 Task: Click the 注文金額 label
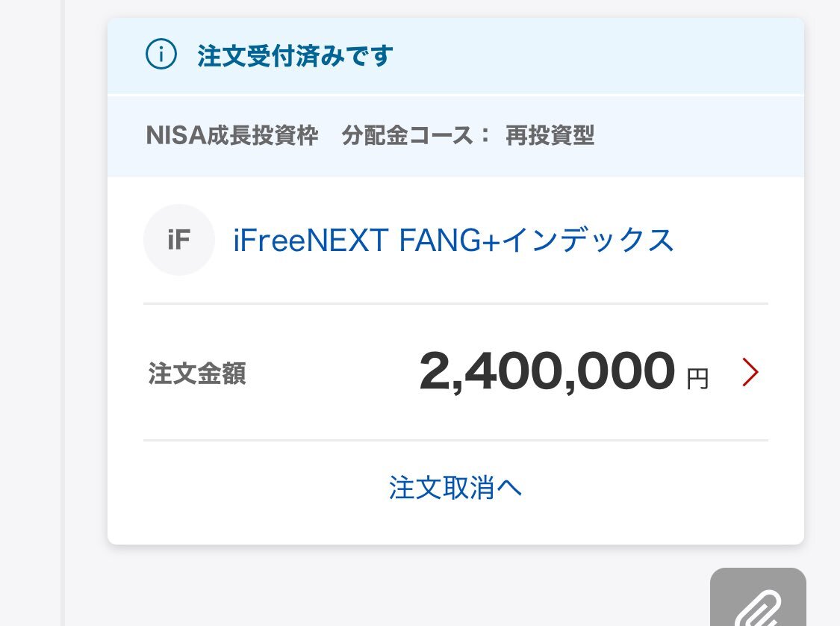(x=197, y=374)
